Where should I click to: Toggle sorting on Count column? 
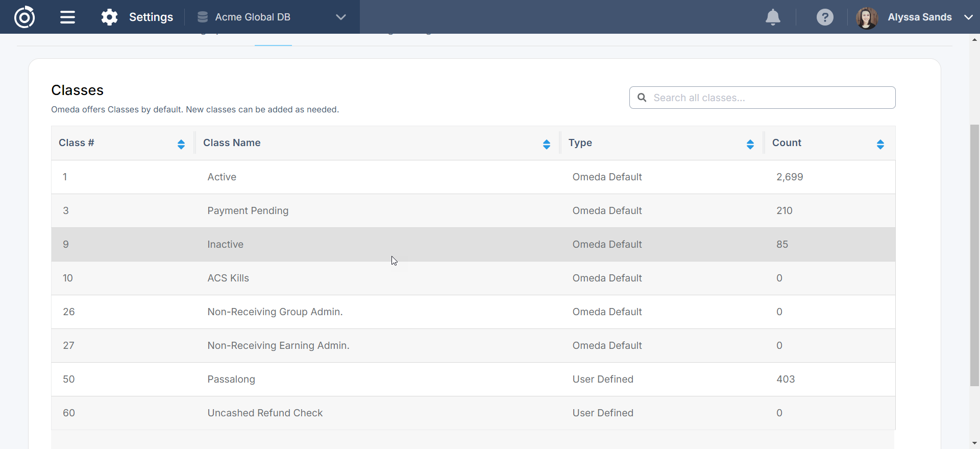click(880, 144)
